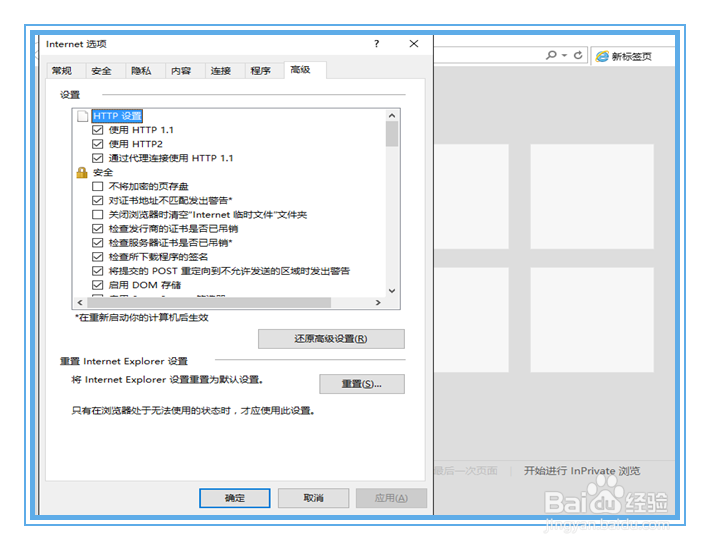This screenshot has height=550, width=710.
Task: Enable 关闭浏览器时清空 Internet 临时文件 checkbox
Action: [97, 215]
